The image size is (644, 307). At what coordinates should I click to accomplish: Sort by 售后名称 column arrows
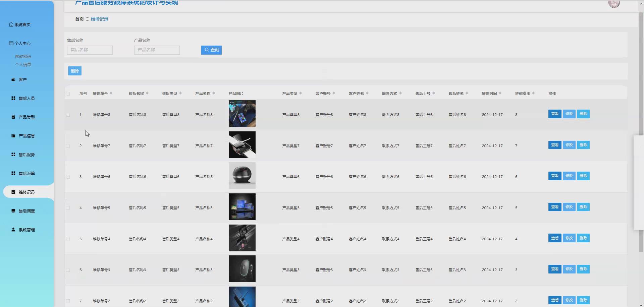coord(147,93)
